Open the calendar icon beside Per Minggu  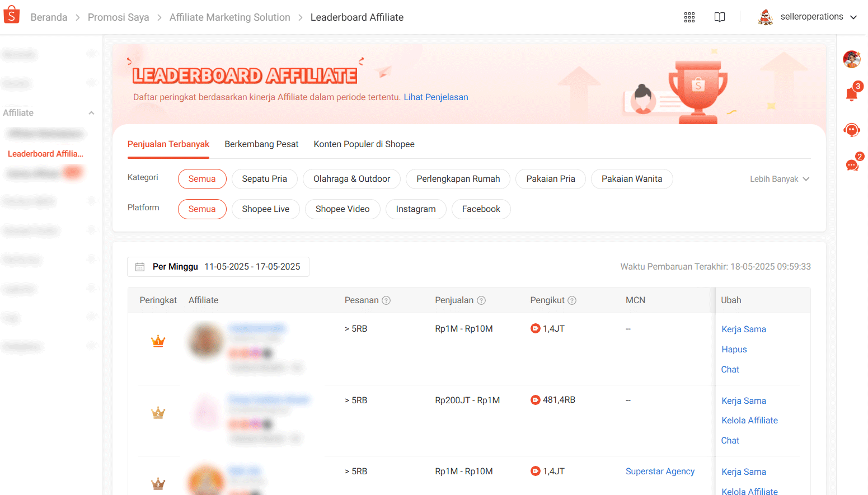[140, 267]
